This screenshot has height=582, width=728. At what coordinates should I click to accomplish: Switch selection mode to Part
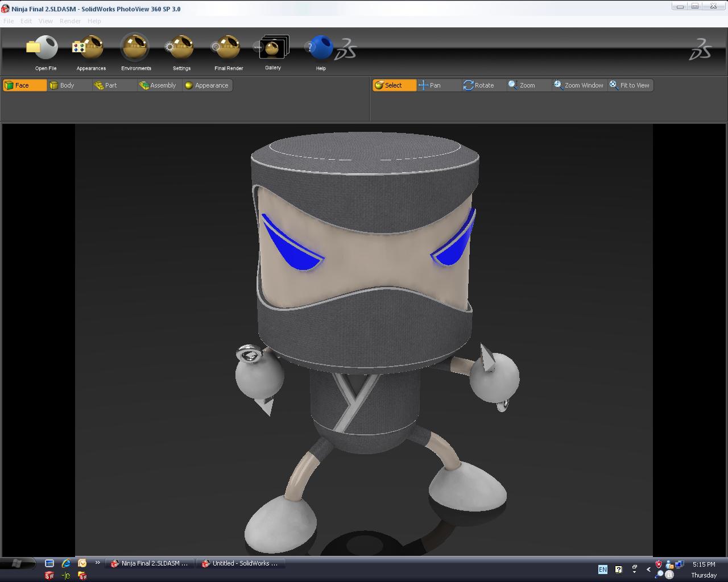(x=114, y=85)
